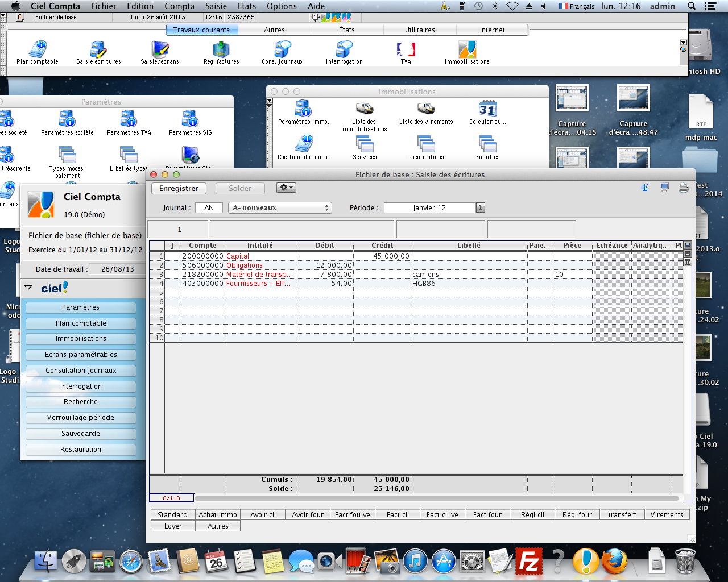Click the Enregistrer button

click(x=179, y=188)
